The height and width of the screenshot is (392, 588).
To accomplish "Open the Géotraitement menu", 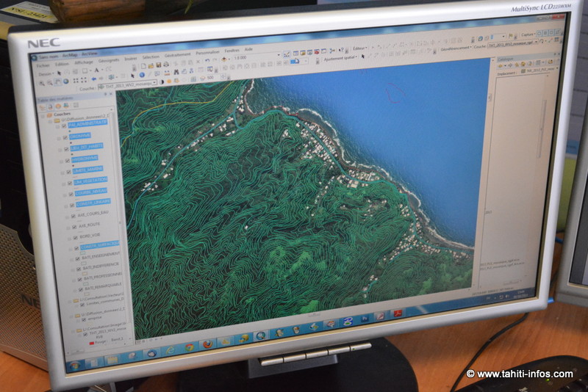I will 176,55.
